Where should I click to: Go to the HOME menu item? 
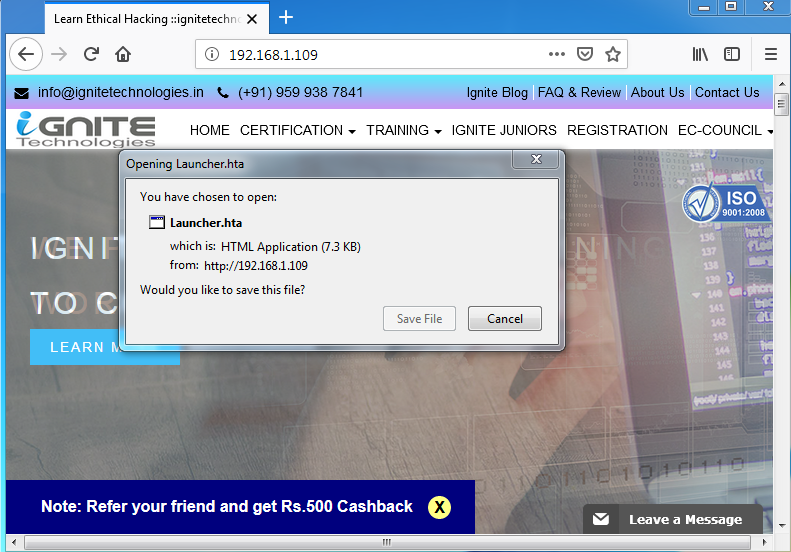point(209,130)
